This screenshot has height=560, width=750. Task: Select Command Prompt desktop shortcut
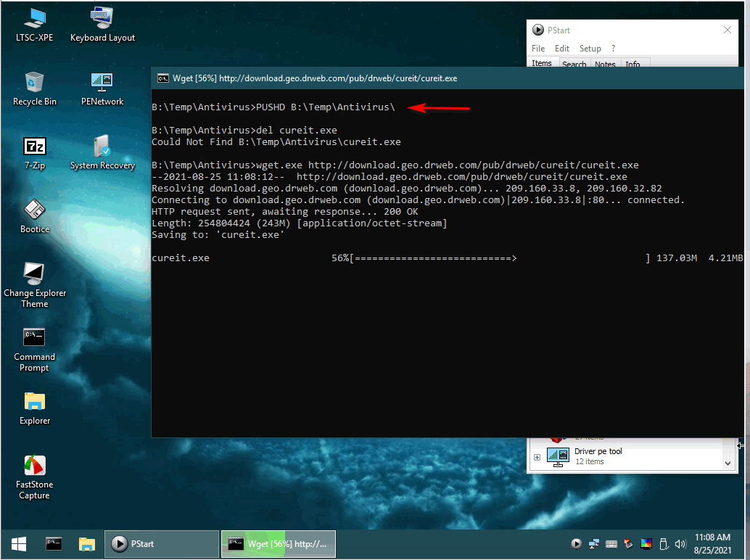[34, 350]
